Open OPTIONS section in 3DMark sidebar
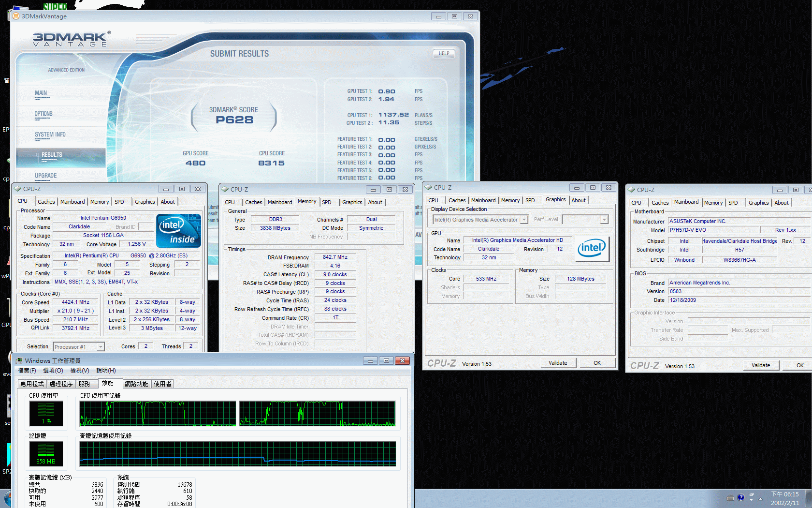Viewport: 812px width, 508px height. click(x=43, y=114)
